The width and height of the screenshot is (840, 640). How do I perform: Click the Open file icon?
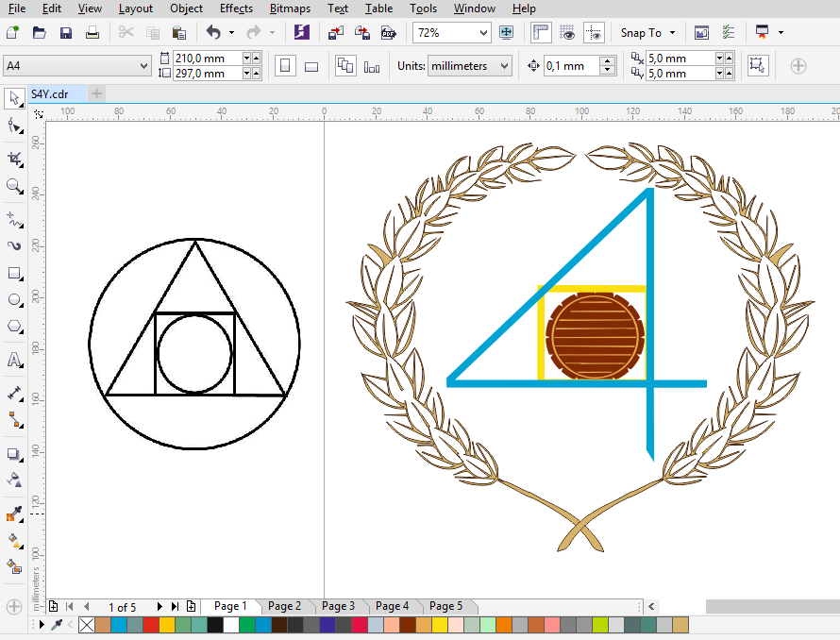point(39,33)
